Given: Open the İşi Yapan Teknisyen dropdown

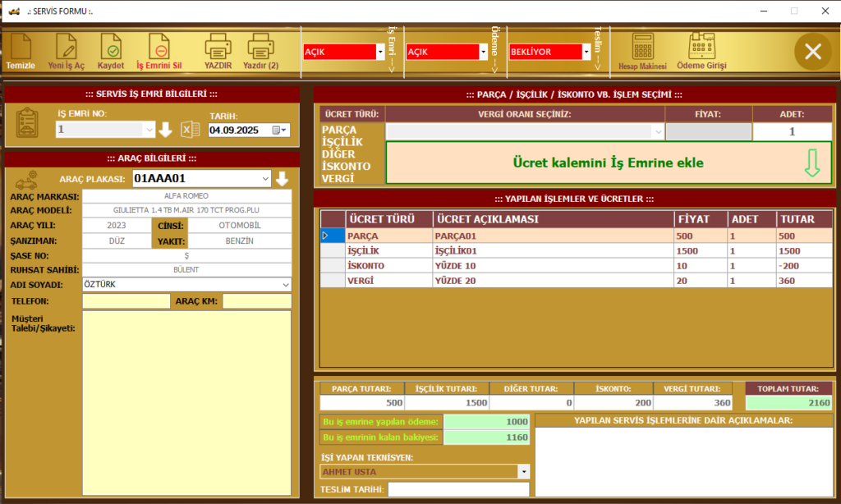Looking at the screenshot, I should 523,472.
